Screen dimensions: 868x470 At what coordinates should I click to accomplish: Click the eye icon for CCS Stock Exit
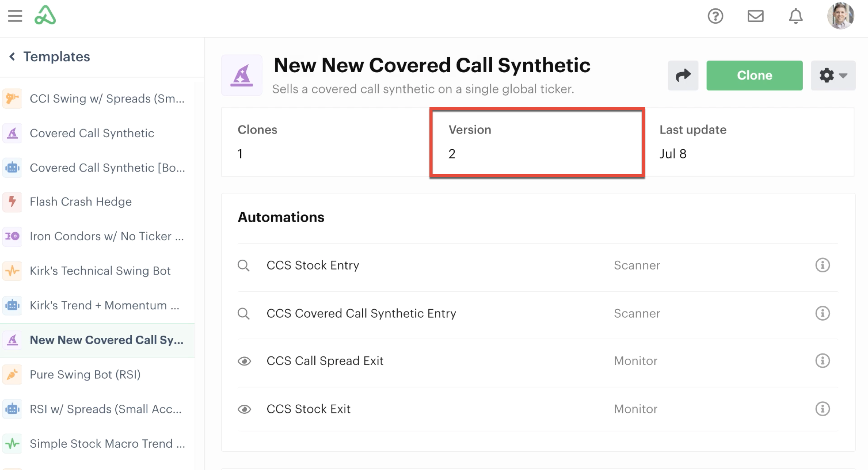[244, 409]
